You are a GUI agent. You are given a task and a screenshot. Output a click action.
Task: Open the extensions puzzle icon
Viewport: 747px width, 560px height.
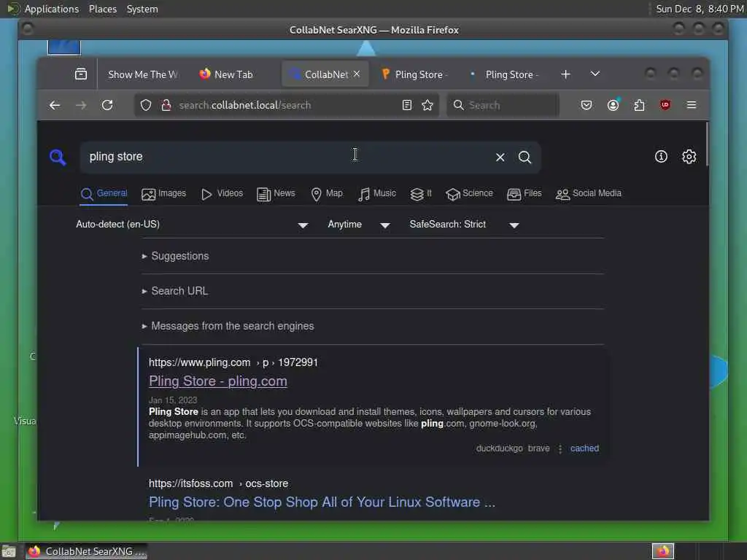click(639, 105)
